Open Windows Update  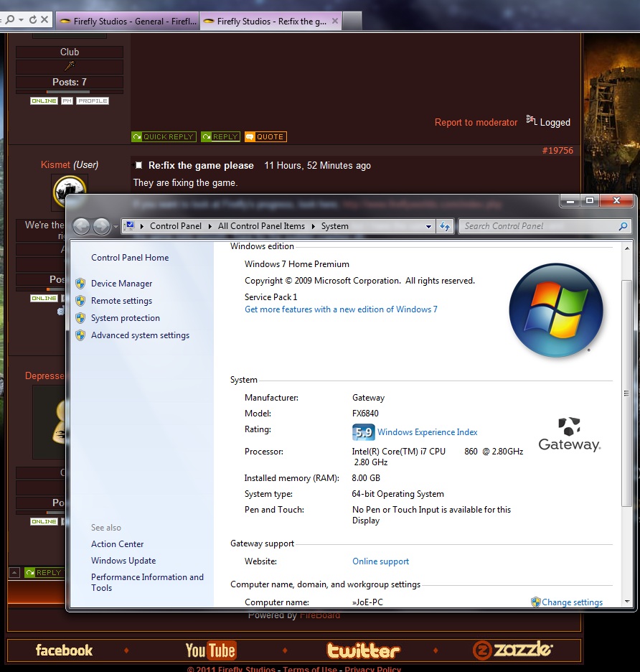click(123, 561)
